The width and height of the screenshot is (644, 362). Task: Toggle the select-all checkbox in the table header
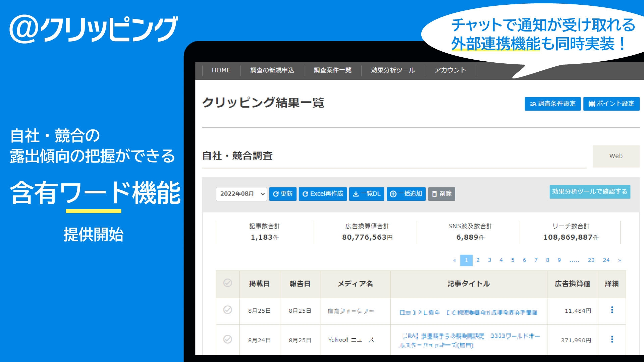coord(228,284)
